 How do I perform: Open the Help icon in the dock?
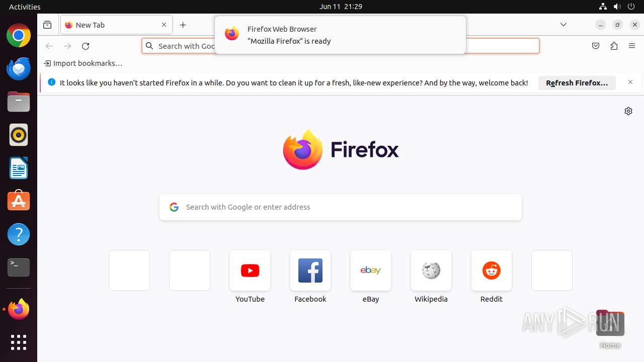pos(19,234)
